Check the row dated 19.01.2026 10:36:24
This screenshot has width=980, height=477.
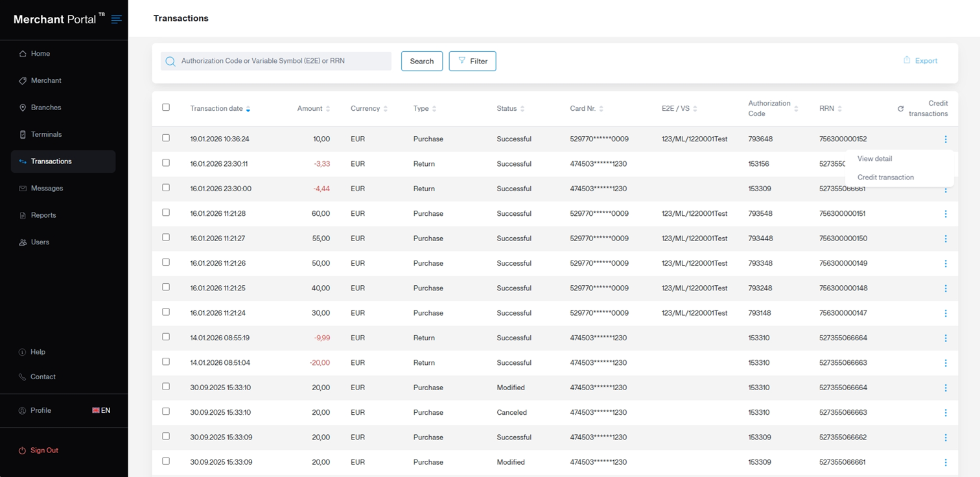tap(166, 138)
